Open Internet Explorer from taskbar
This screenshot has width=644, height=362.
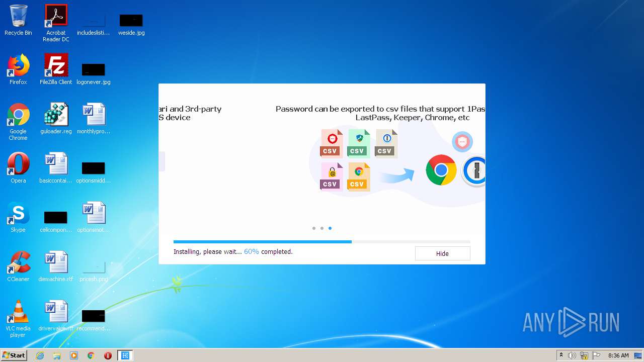tap(40, 355)
